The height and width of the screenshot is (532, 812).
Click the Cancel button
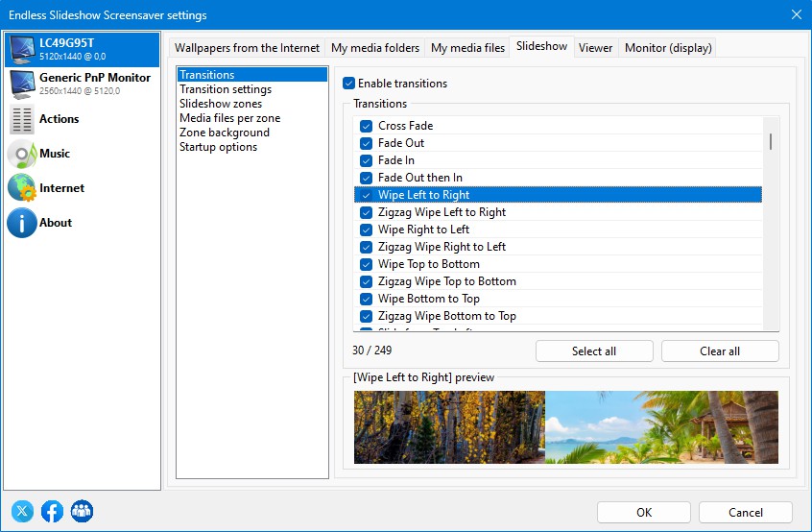(x=745, y=513)
